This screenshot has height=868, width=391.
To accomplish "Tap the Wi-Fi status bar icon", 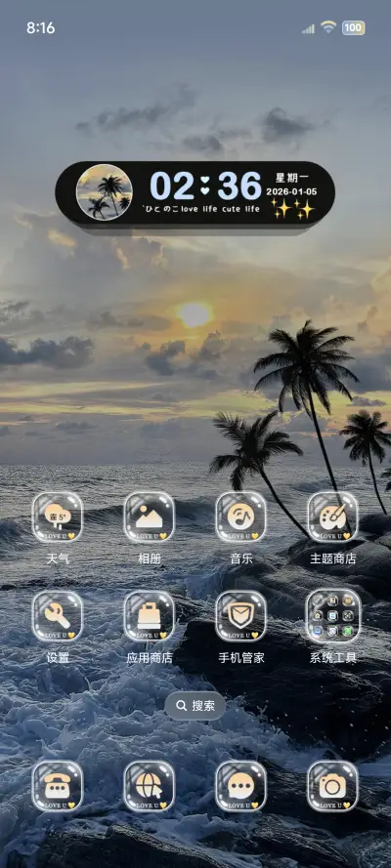I will tap(328, 27).
